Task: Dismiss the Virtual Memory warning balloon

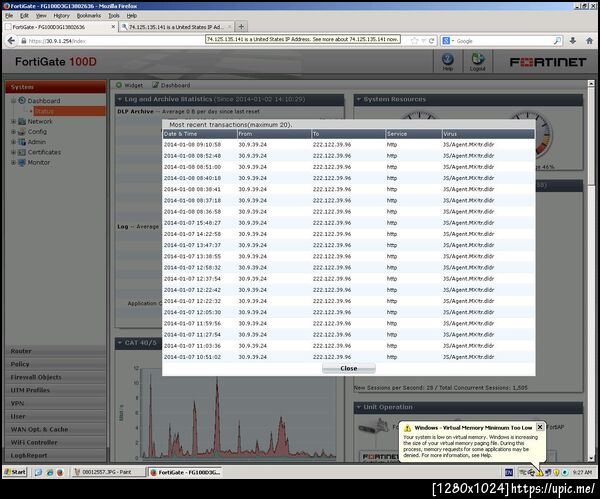Action: click(x=540, y=427)
